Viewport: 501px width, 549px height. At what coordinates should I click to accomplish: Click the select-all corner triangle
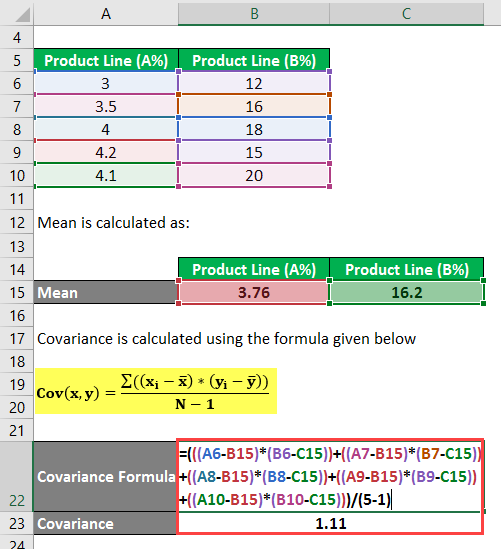click(x=22, y=15)
